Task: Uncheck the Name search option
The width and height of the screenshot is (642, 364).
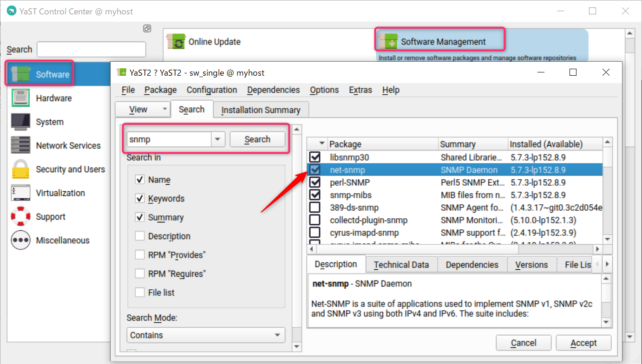Action: 140,180
